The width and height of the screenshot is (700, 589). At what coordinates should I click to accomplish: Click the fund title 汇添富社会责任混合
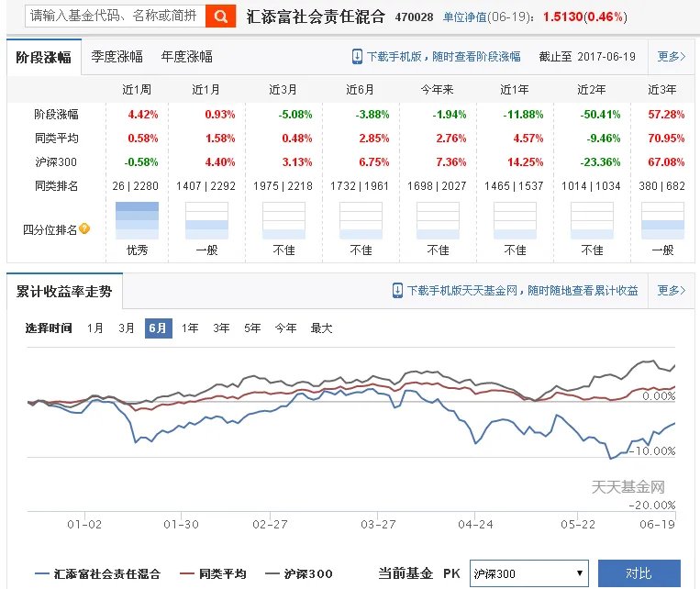[316, 17]
